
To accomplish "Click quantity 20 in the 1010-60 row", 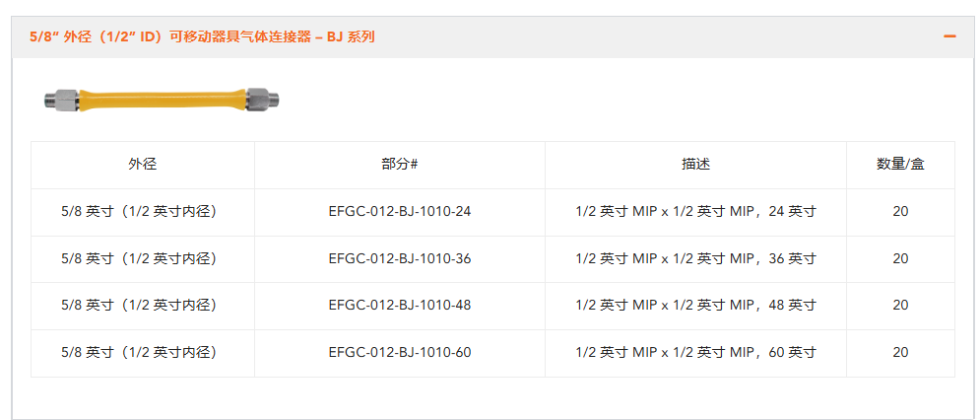I will tap(900, 353).
